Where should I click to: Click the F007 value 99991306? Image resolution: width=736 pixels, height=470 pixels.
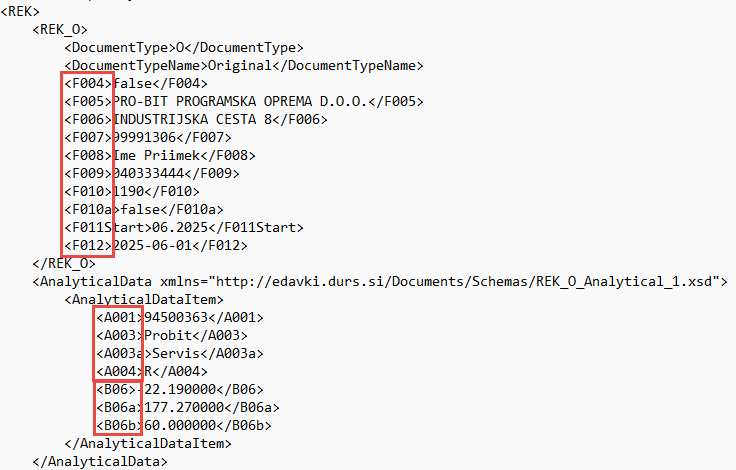(x=145, y=138)
